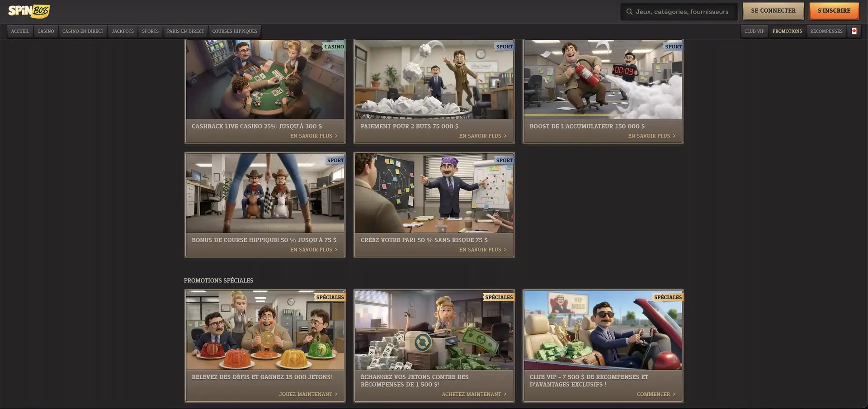Open PARIS EN DIRECT section
Screen dimensions: 868x409
pyautogui.click(x=185, y=31)
